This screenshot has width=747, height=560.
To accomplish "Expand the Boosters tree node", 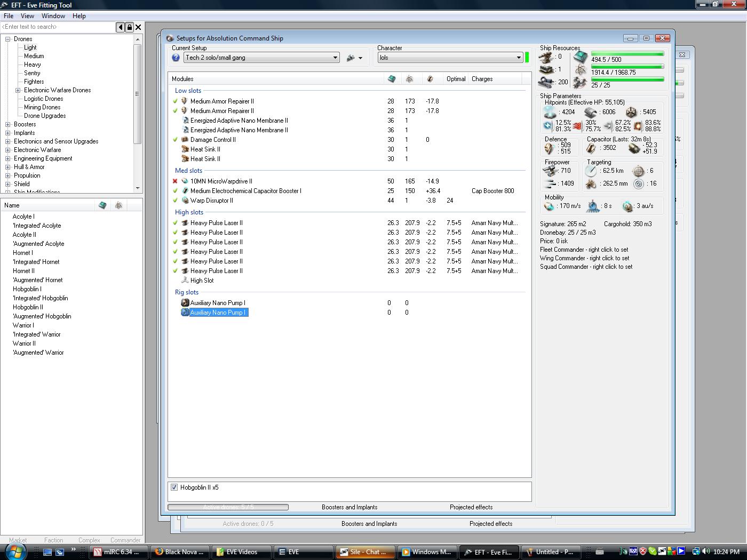I will (x=8, y=124).
